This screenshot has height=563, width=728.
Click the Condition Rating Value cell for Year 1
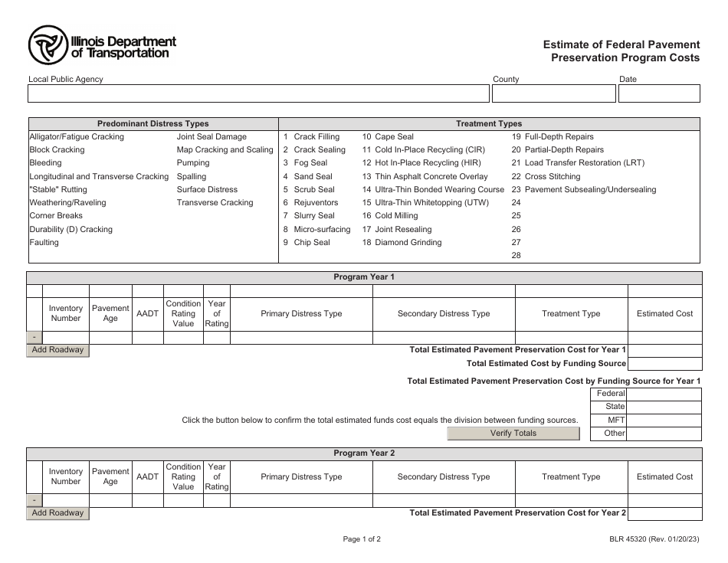click(x=183, y=336)
